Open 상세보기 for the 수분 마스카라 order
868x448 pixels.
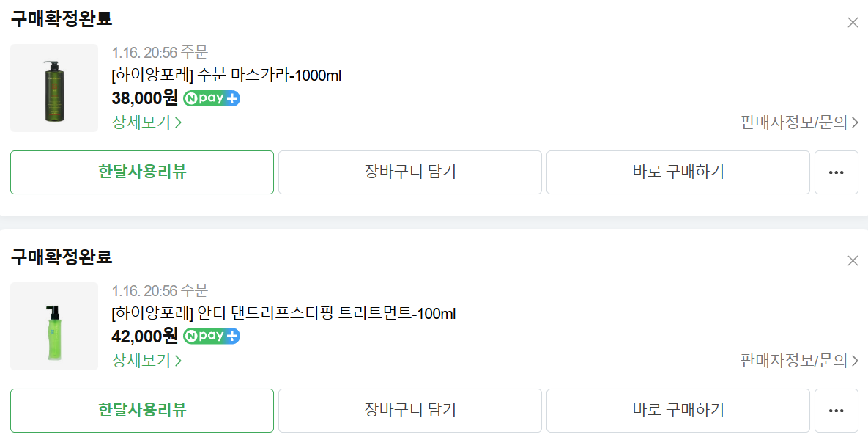pos(146,122)
